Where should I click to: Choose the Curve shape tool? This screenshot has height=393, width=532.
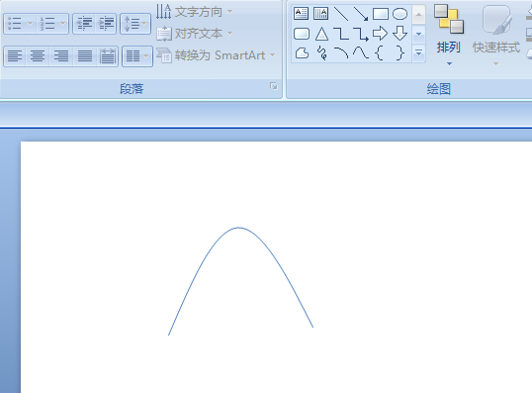pos(360,53)
